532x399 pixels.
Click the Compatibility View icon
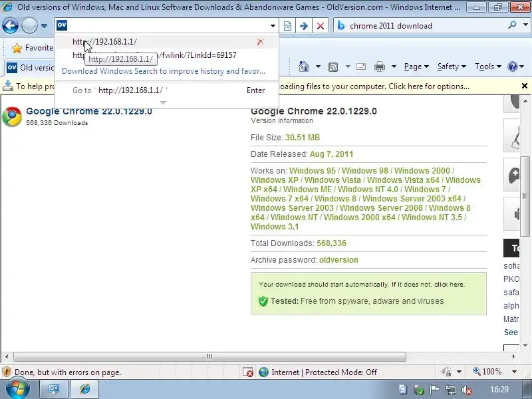287,26
